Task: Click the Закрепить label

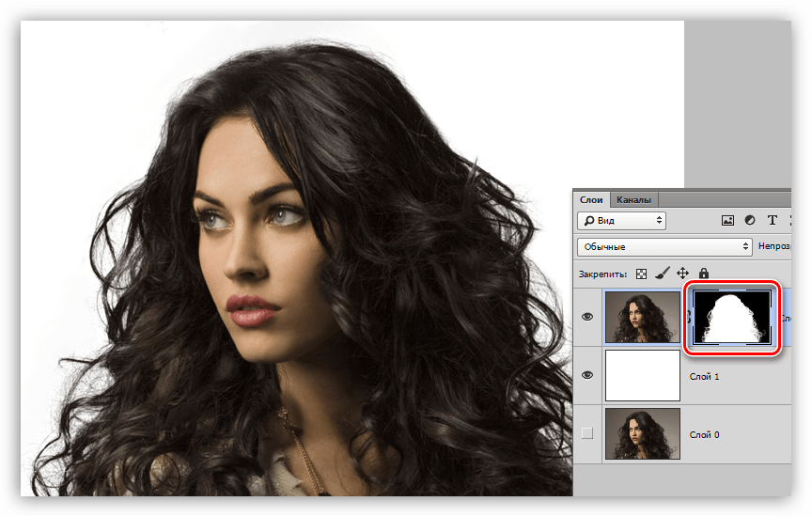Action: pos(602,274)
